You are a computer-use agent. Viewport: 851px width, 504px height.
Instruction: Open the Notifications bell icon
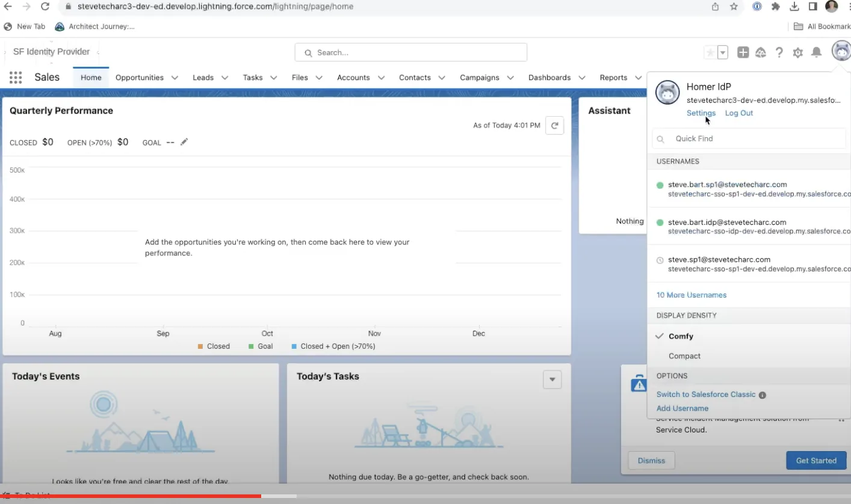817,53
